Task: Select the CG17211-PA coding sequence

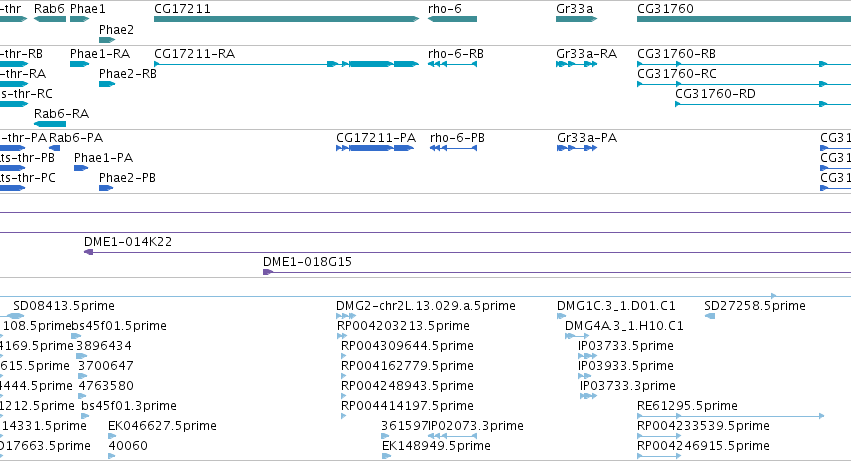Action: [375, 148]
